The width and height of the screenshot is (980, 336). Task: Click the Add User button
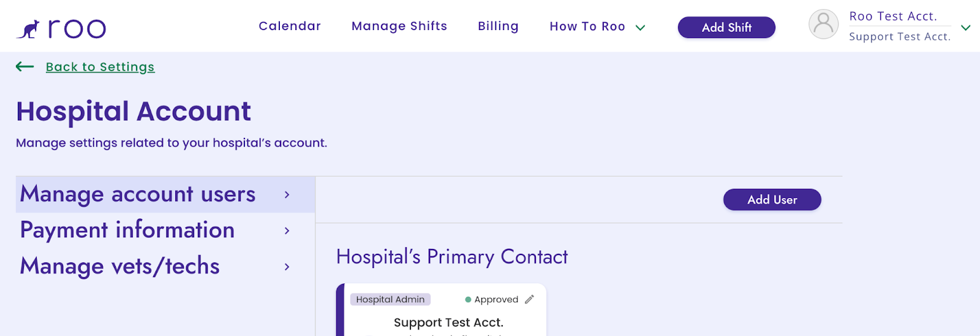[x=772, y=199]
